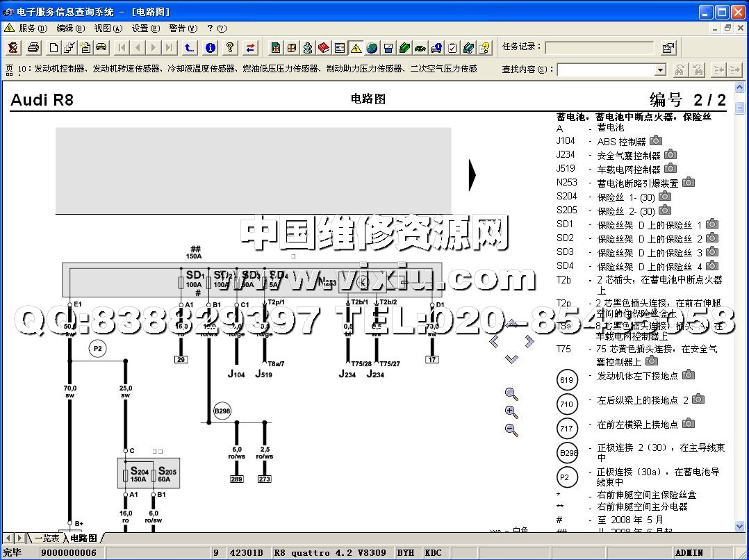Open the task record properties button
Image resolution: width=749 pixels, height=560 pixels.
coord(668,47)
